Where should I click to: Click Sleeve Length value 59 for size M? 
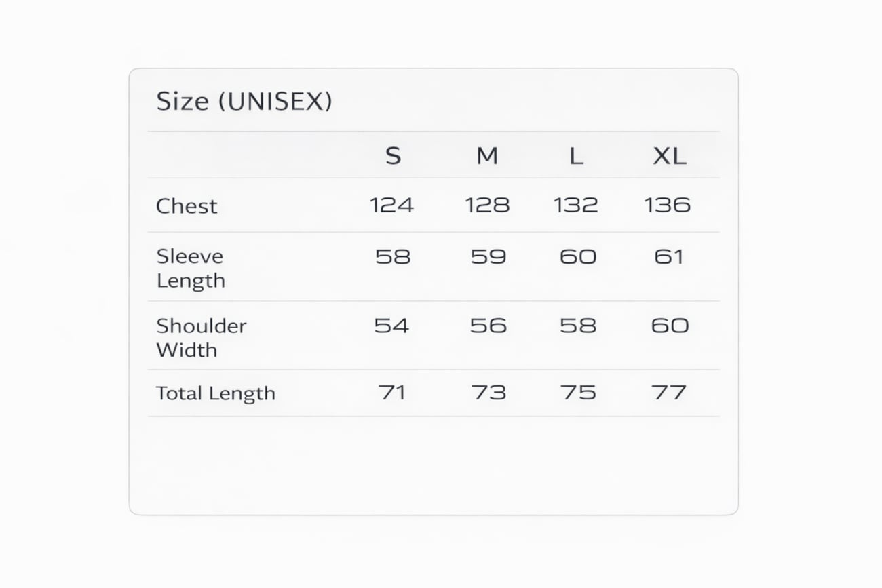coord(488,257)
